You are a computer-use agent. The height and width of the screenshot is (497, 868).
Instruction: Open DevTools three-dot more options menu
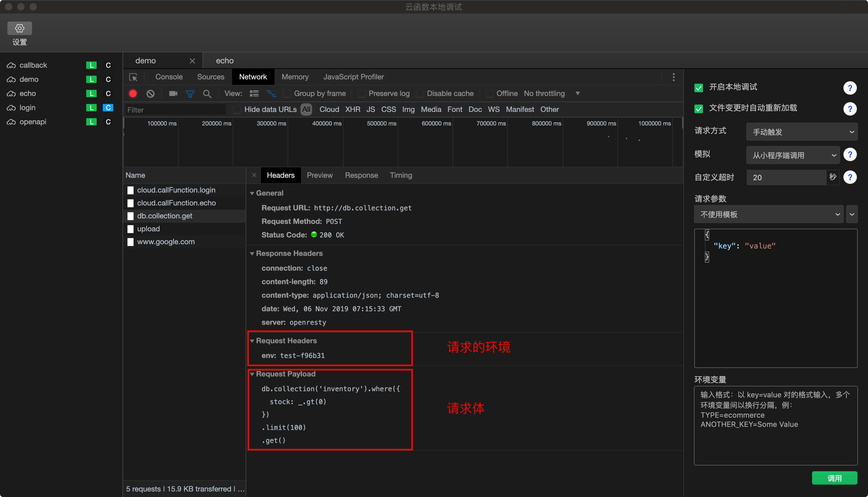coord(673,77)
